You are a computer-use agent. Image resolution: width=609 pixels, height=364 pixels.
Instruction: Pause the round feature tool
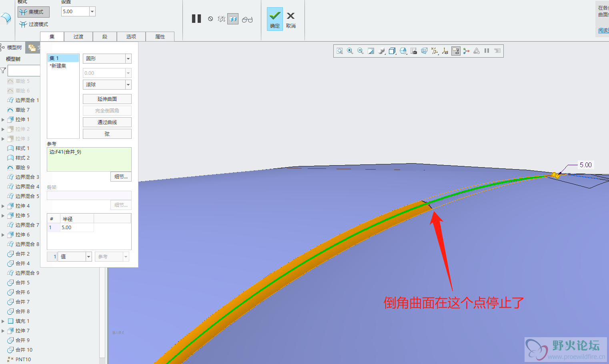pos(196,19)
